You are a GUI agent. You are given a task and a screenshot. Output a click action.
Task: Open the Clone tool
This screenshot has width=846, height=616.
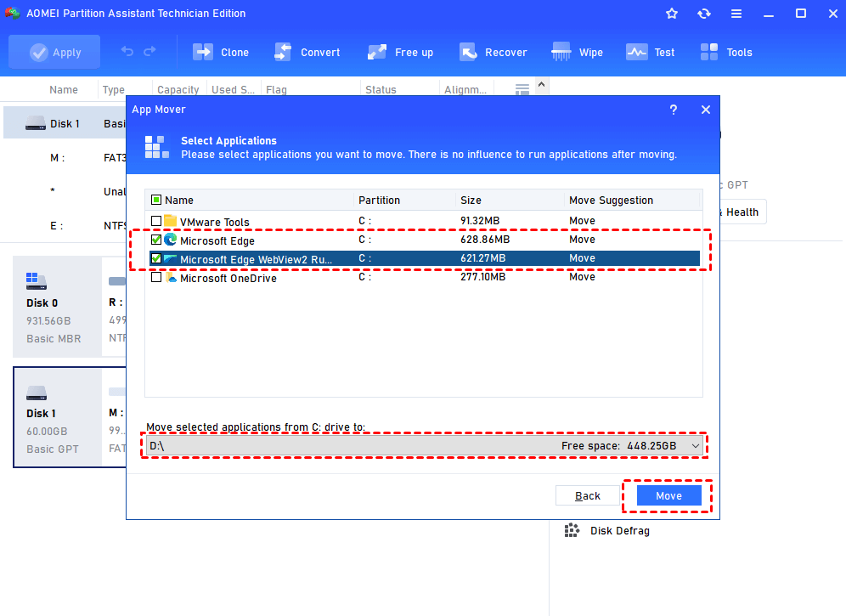coord(221,52)
